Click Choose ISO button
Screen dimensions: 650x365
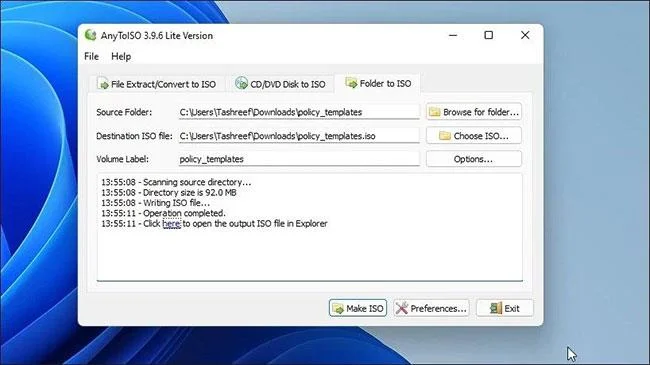pyautogui.click(x=474, y=136)
